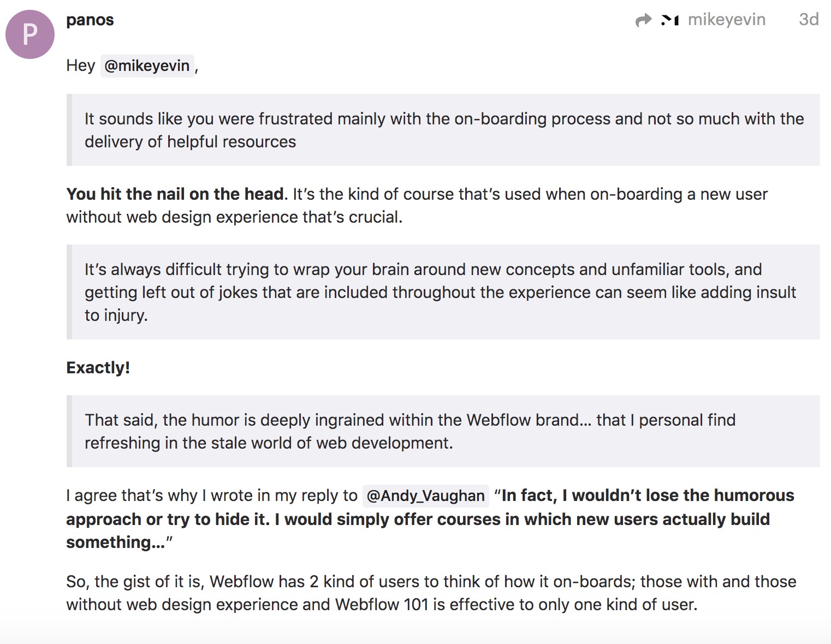Click the final paragraph starting 'So, the gist'

(430, 593)
